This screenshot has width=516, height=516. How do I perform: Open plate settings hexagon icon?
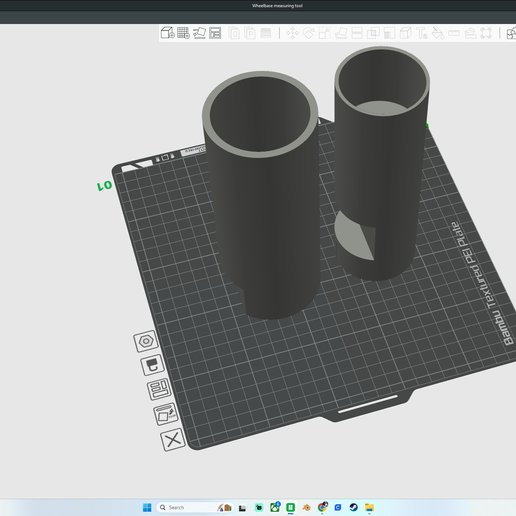coord(146,341)
